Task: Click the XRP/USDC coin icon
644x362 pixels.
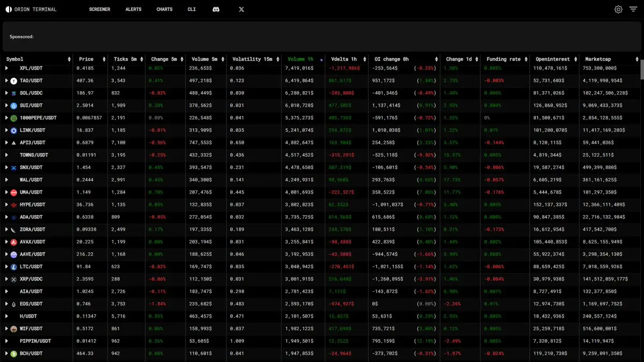Action: point(14,279)
